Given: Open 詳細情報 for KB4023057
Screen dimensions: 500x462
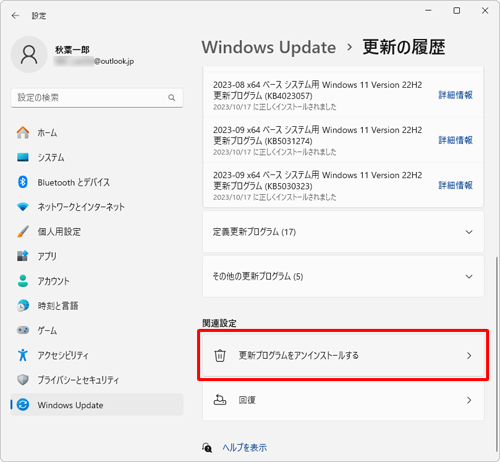Looking at the screenshot, I should pyautogui.click(x=455, y=95).
